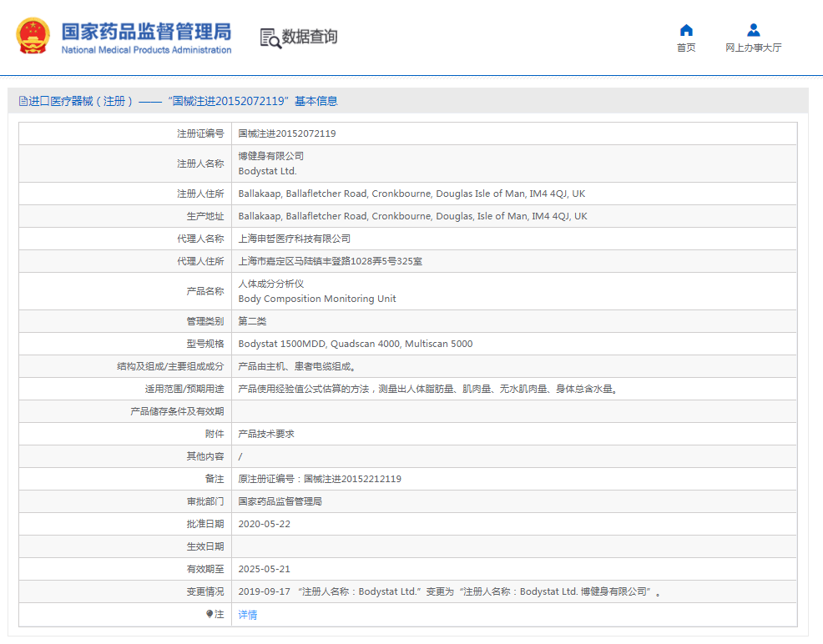823x644 pixels.
Task: Click the 生产地址 address value
Action: click(x=412, y=216)
